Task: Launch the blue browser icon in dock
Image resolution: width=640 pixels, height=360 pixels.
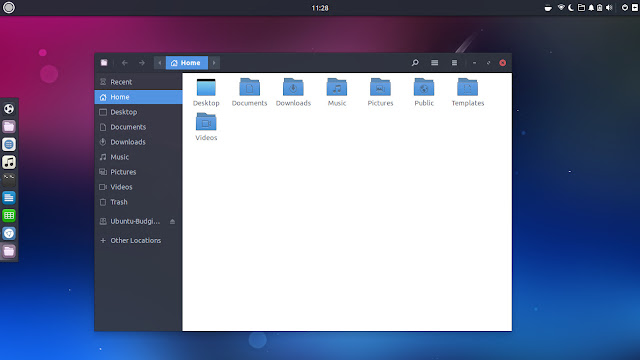Action: pos(9,233)
